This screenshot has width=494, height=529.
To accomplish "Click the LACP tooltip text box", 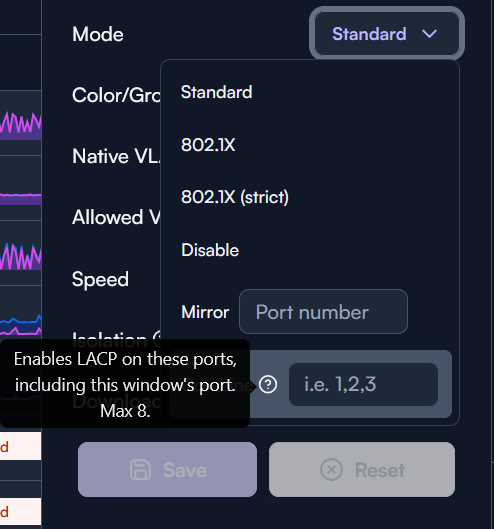I will [x=125, y=384].
